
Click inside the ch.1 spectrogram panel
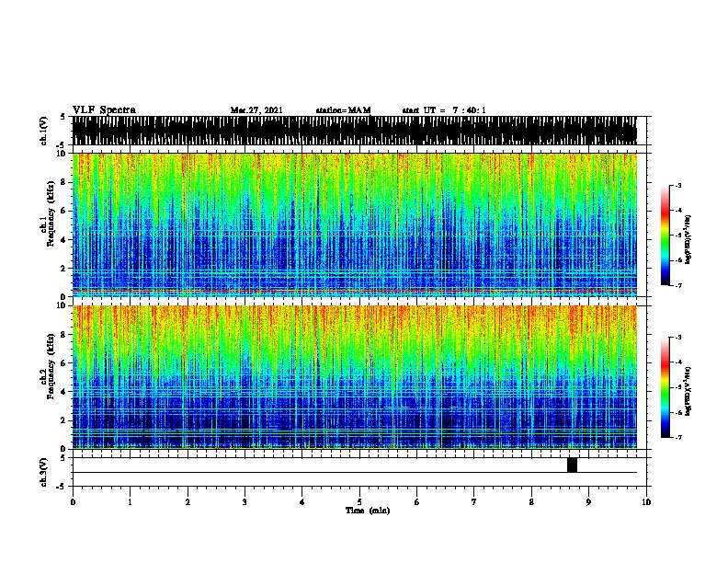click(x=355, y=224)
